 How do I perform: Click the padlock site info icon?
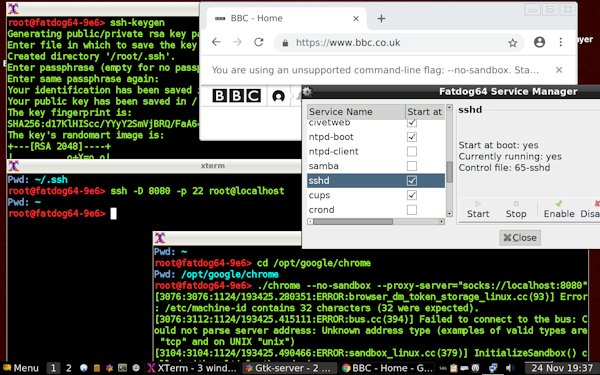(x=285, y=43)
